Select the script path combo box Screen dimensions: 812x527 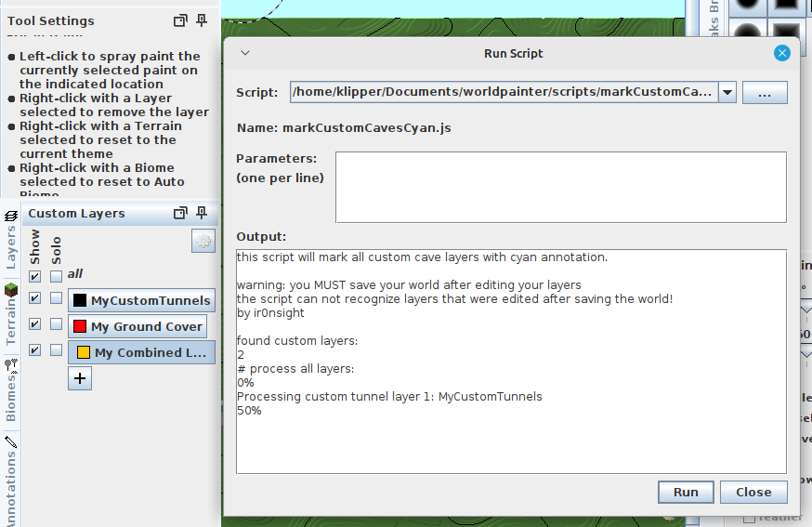click(503, 92)
